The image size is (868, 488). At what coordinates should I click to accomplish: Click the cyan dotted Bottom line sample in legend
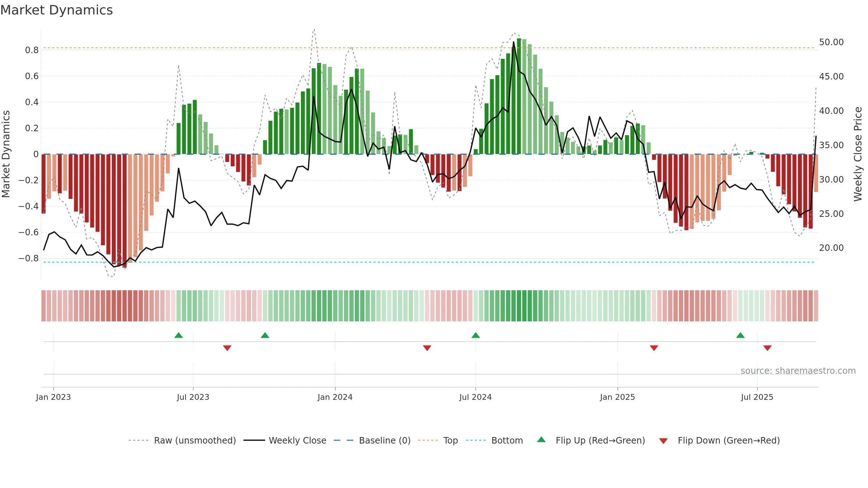[x=476, y=440]
